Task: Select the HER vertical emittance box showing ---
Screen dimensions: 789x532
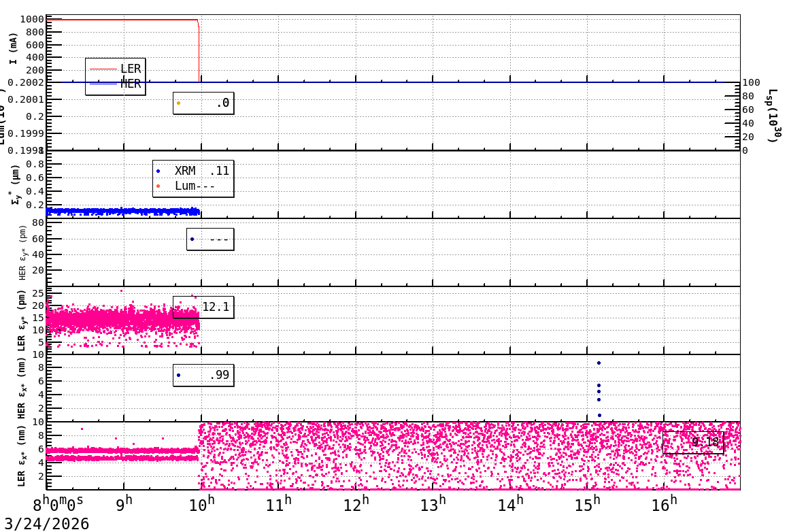Action: pyautogui.click(x=210, y=239)
